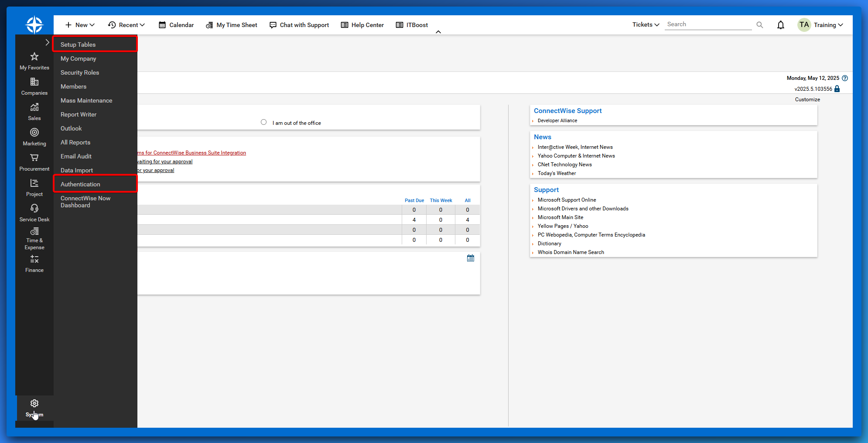Open ITBoost from the toolbar

[x=412, y=25]
